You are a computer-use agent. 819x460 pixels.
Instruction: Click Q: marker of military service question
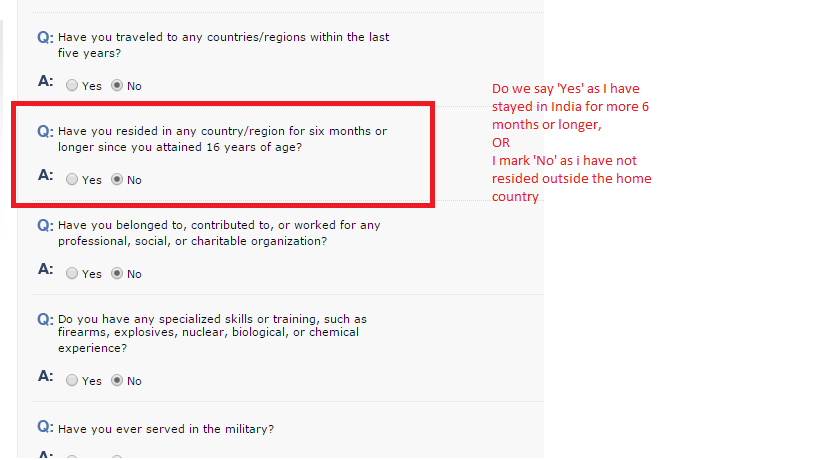click(x=45, y=427)
